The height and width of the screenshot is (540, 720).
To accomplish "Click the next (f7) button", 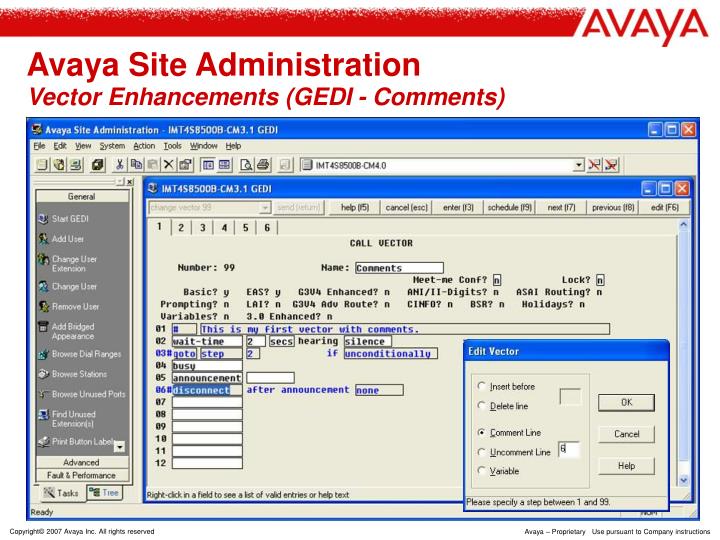I will pyautogui.click(x=561, y=208).
